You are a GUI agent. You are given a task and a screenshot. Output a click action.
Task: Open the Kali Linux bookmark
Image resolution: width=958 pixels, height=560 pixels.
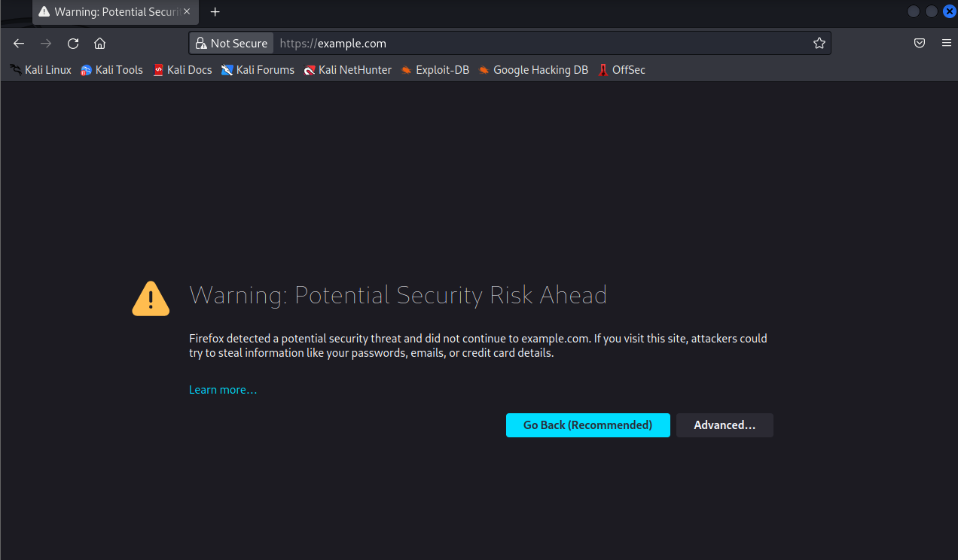pyautogui.click(x=41, y=70)
